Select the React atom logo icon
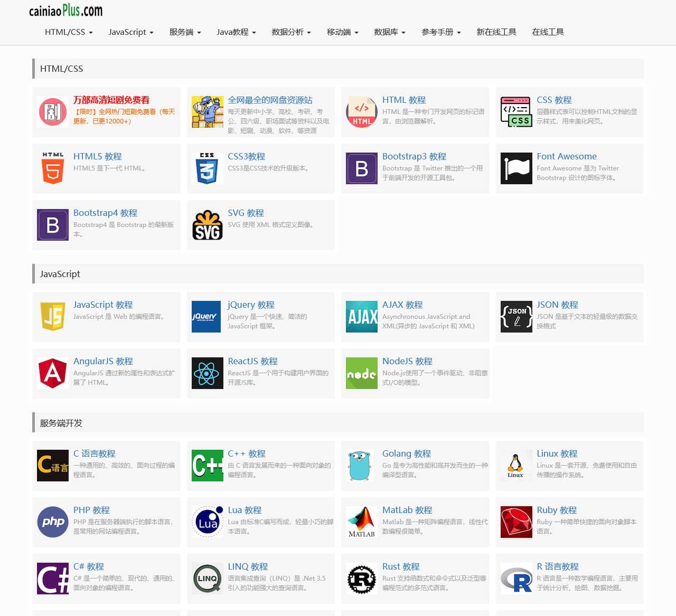 pos(207,373)
